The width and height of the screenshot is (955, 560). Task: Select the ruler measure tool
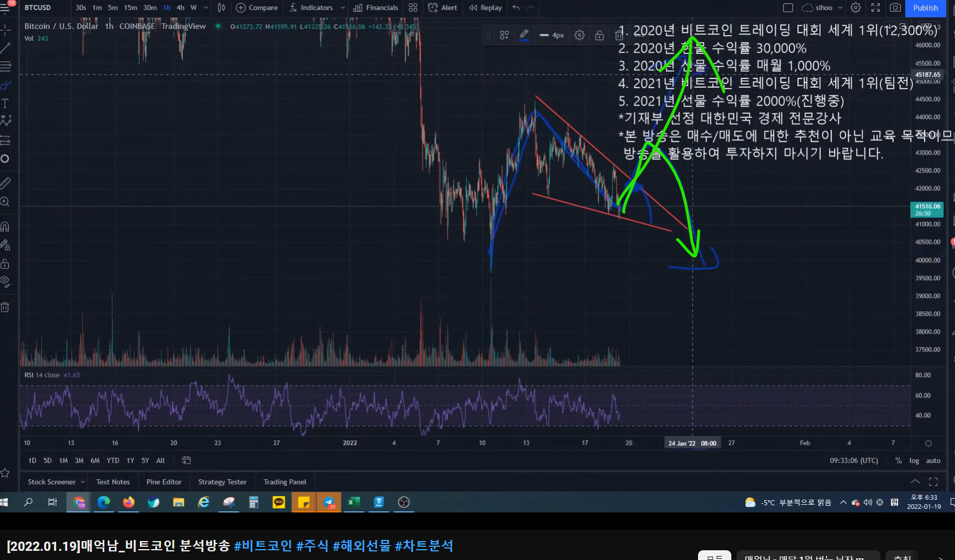(x=5, y=183)
